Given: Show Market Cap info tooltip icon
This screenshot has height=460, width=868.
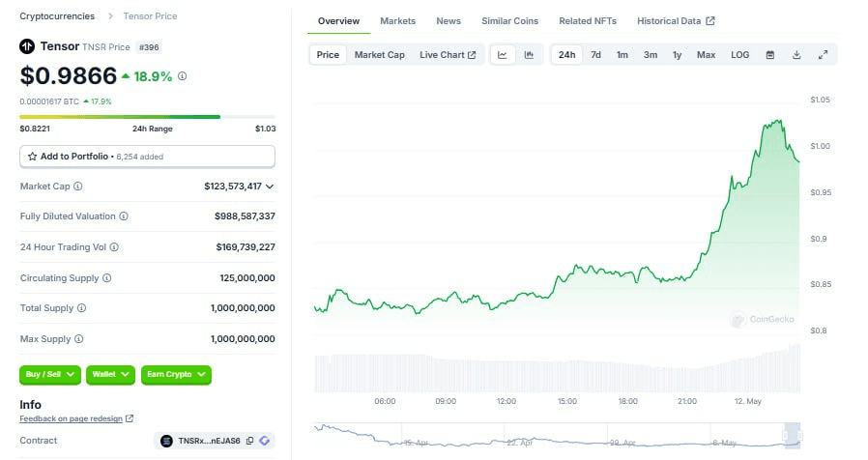Looking at the screenshot, I should (x=78, y=186).
